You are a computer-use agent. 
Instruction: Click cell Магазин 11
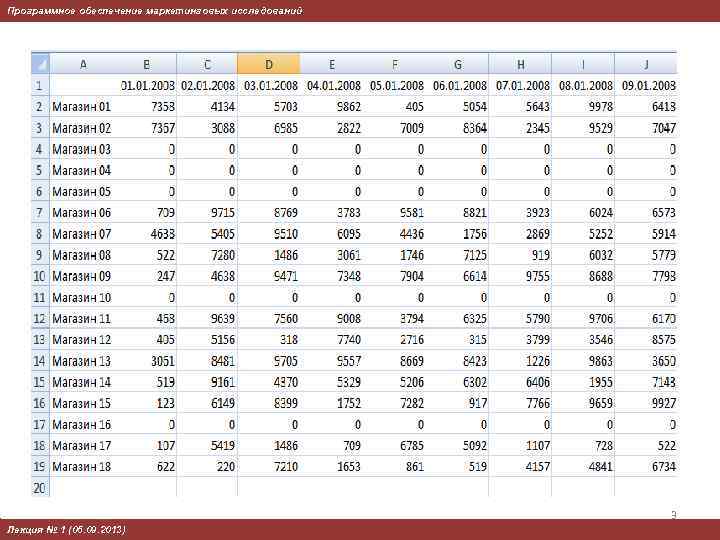coord(82,319)
